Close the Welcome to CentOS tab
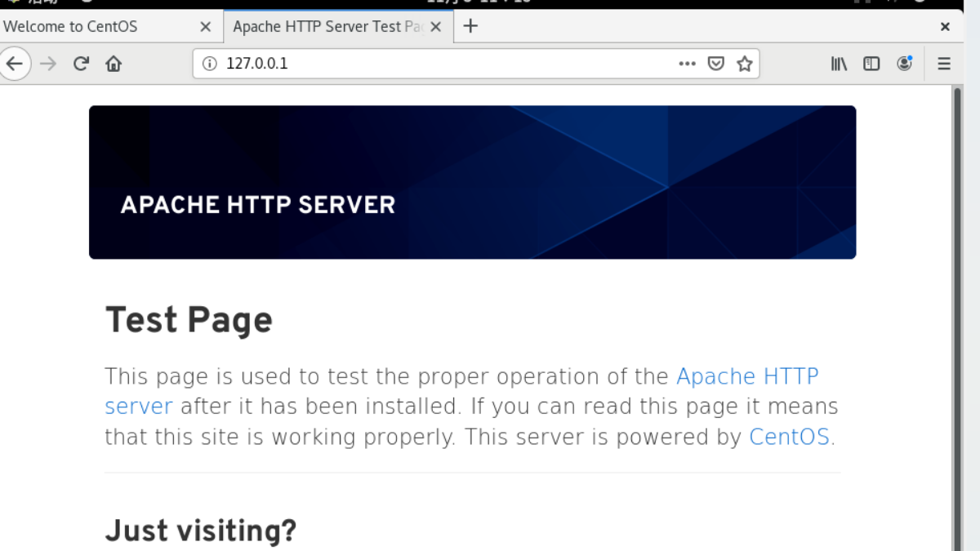This screenshot has width=980, height=551. (x=206, y=27)
